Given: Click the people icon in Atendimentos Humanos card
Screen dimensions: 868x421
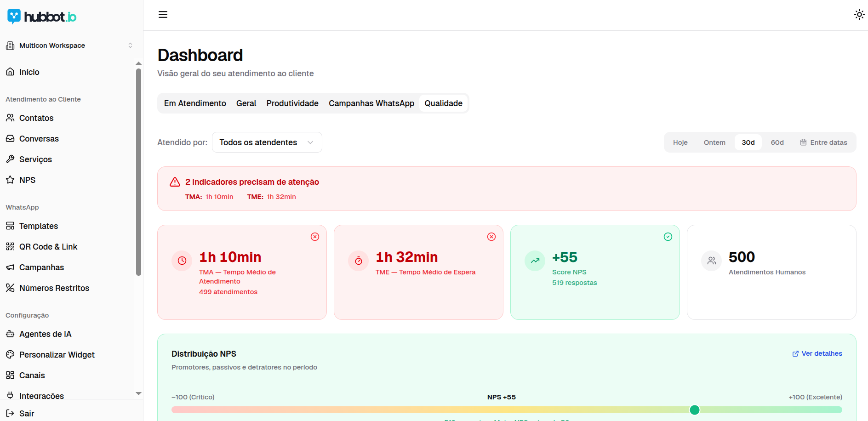Looking at the screenshot, I should click(x=712, y=261).
